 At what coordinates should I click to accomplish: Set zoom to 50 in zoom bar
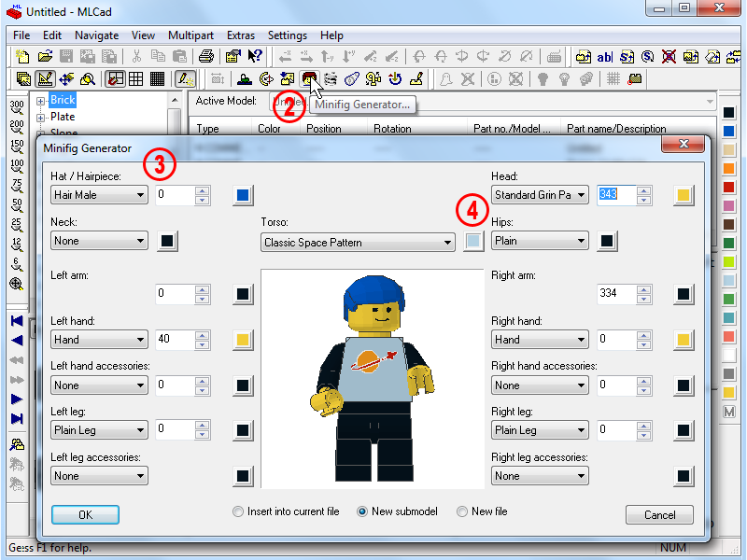[x=17, y=205]
